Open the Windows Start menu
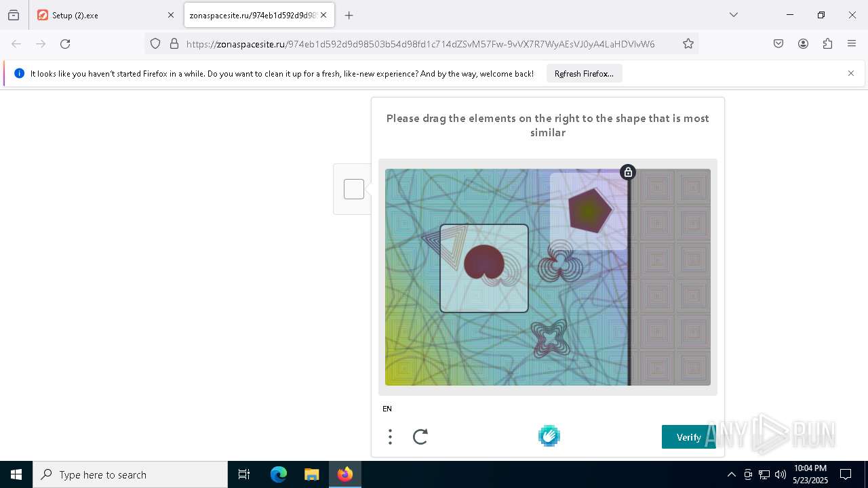Screen dimensions: 868x488 pyautogui.click(x=16, y=474)
